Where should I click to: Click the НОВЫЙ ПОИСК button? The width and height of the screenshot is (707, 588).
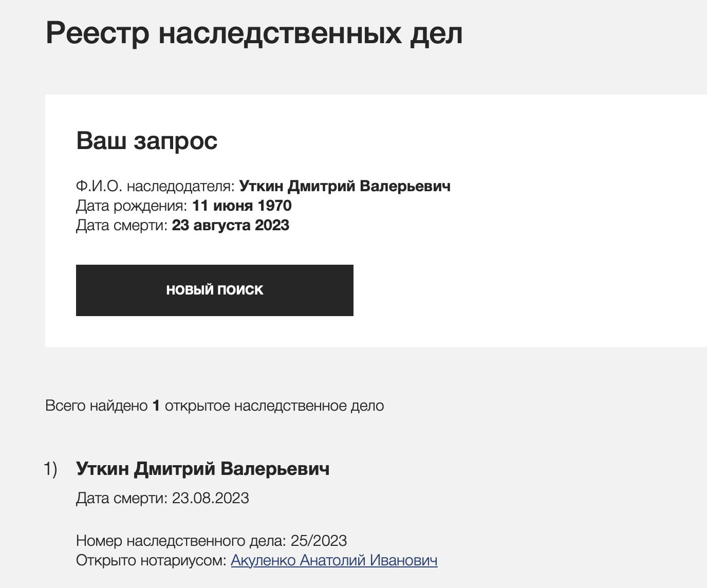[214, 290]
